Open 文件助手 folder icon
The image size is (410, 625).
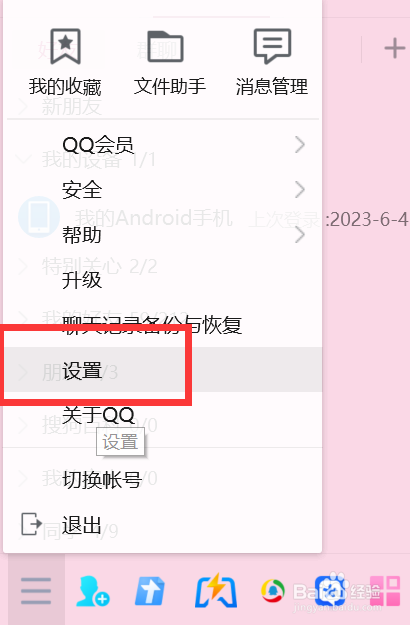click(165, 46)
